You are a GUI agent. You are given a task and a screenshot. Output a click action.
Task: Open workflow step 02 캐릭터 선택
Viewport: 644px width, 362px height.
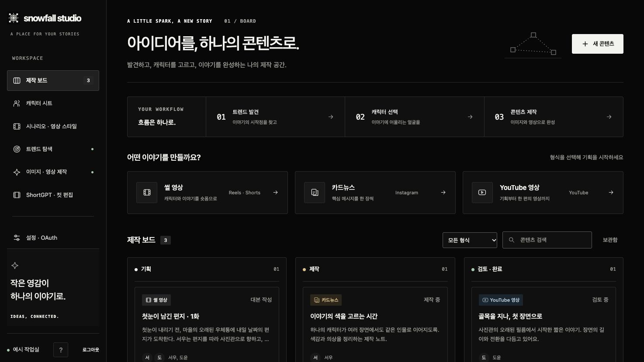tap(415, 117)
